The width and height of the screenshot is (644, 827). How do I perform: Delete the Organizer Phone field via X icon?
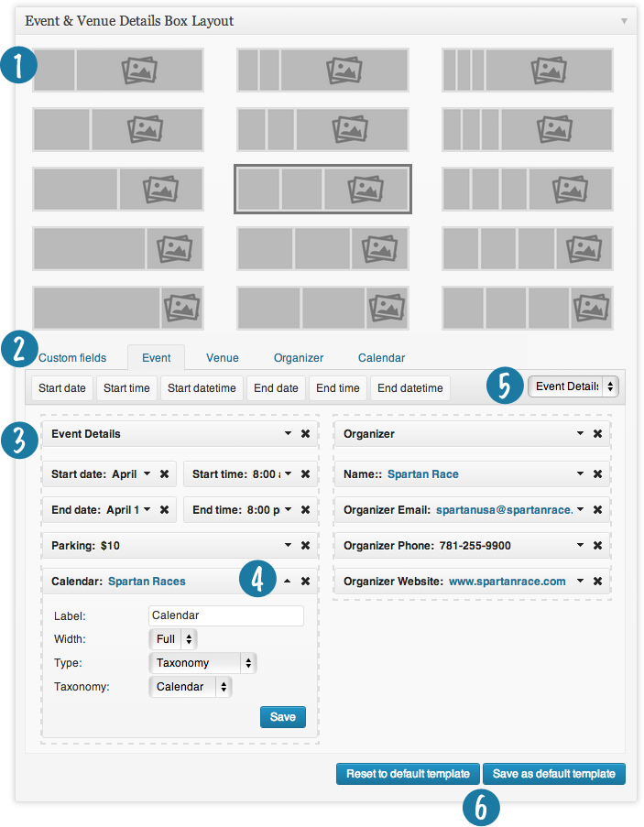pos(597,546)
